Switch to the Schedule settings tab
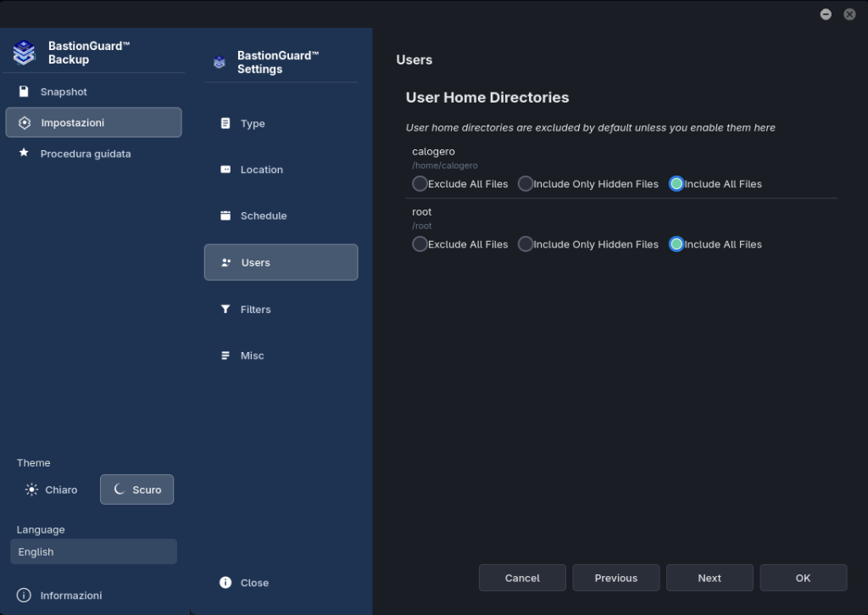The image size is (868, 615). coord(281,215)
